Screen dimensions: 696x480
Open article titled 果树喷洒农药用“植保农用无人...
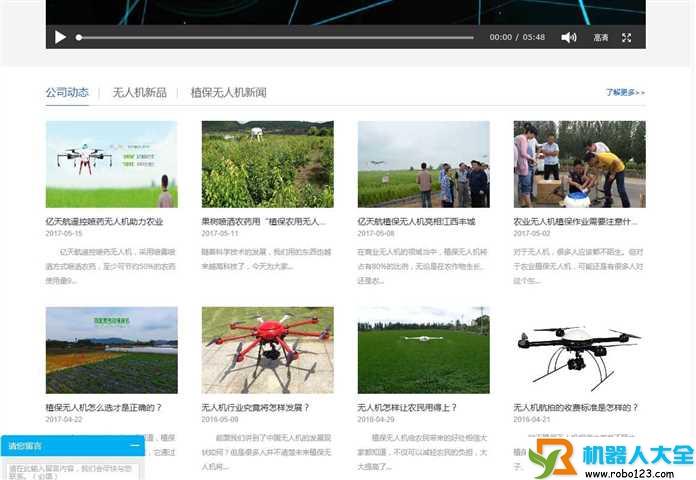(264, 221)
